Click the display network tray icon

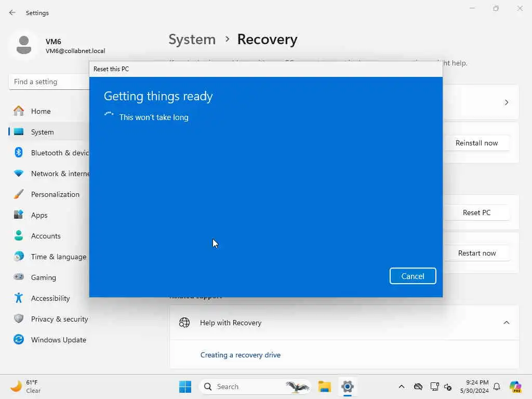click(434, 387)
